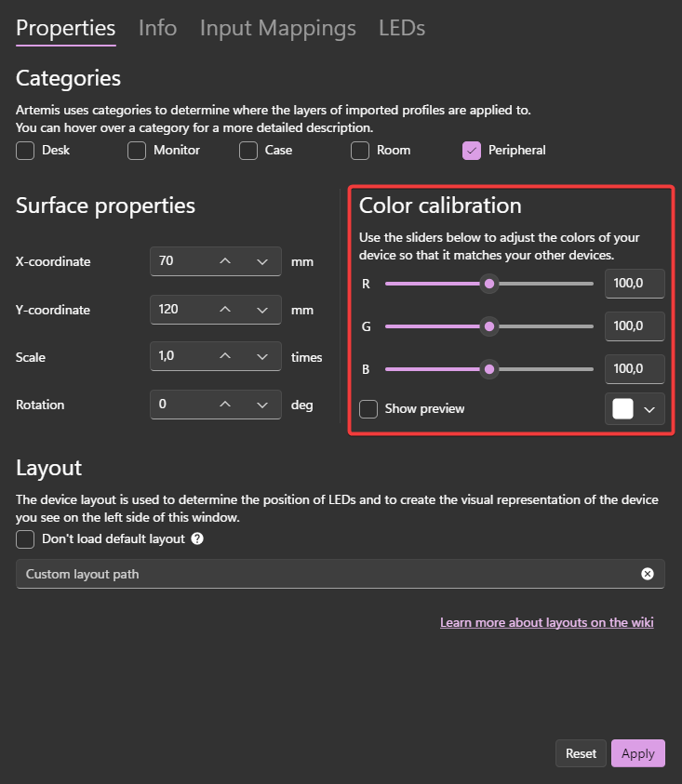682x784 pixels.
Task: Apply the device property changes
Action: tap(638, 753)
